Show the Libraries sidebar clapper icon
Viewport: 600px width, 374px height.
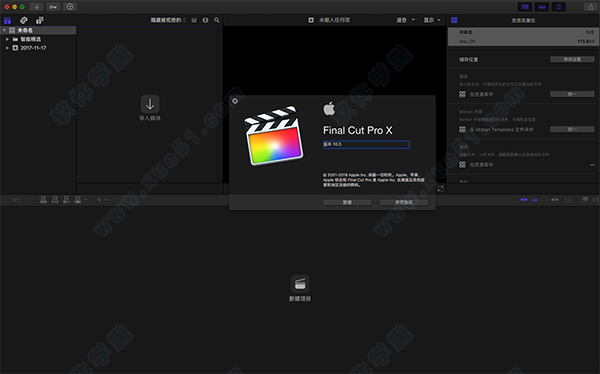[7, 20]
